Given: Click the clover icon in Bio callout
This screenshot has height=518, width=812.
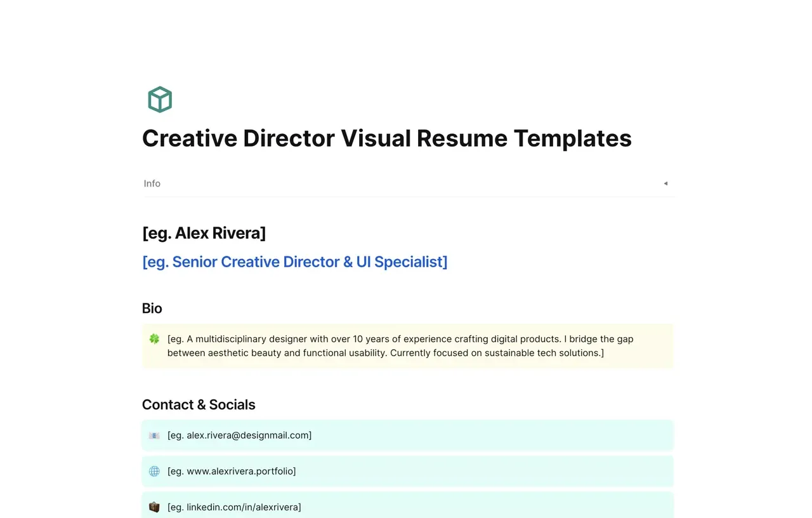Looking at the screenshot, I should click(154, 339).
